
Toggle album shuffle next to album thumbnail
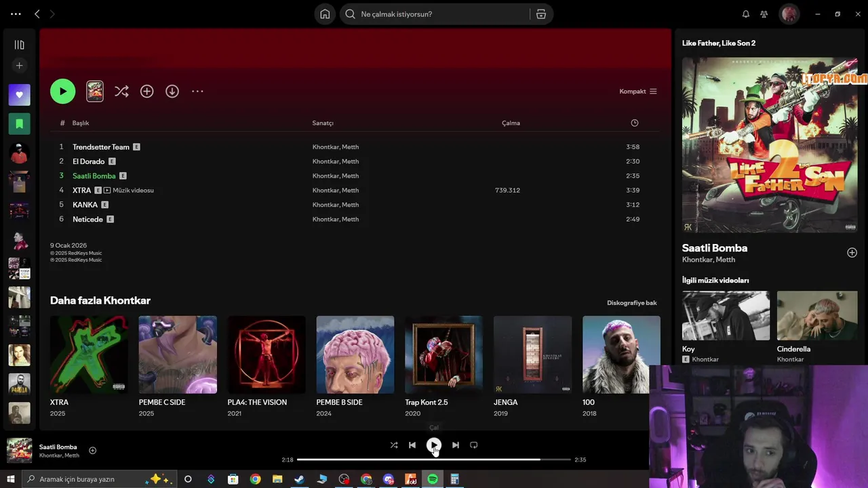[121, 91]
